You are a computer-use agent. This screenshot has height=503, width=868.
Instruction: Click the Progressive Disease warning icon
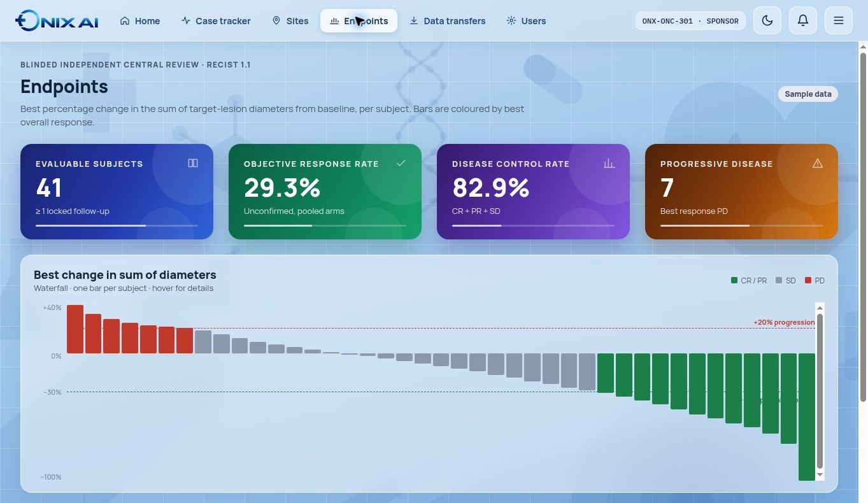click(x=818, y=163)
